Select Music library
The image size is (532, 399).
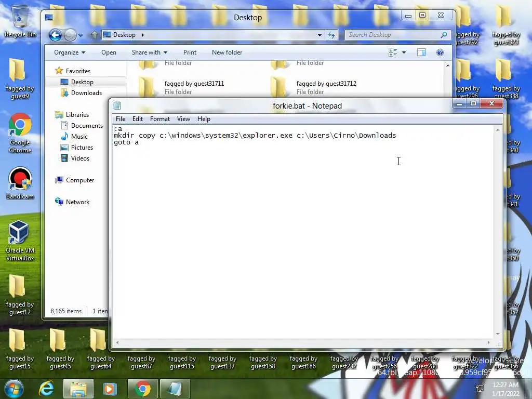[74, 137]
